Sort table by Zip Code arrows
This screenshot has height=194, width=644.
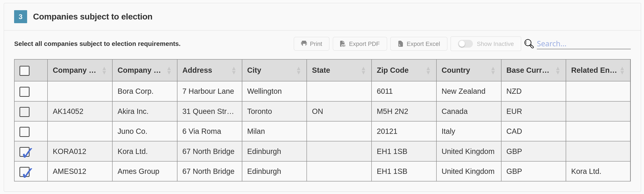(x=428, y=71)
